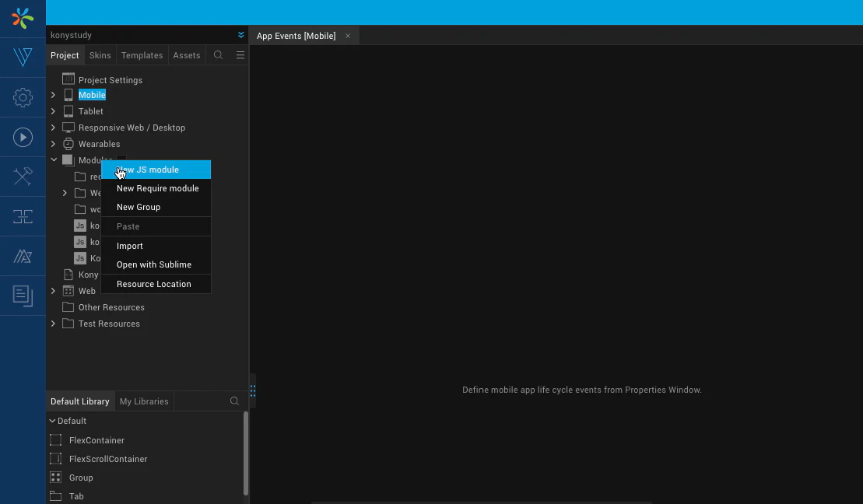
Task: Select Project Settings in tree
Action: coord(111,80)
